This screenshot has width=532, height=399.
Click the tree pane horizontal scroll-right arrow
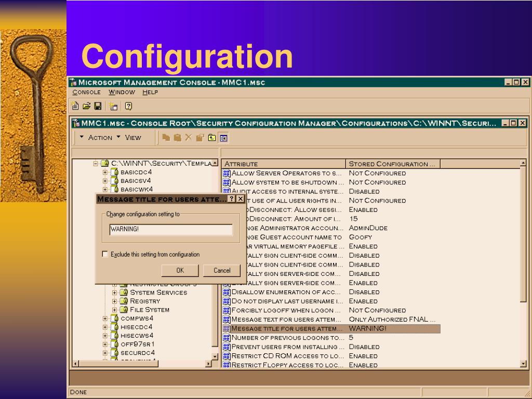point(208,364)
